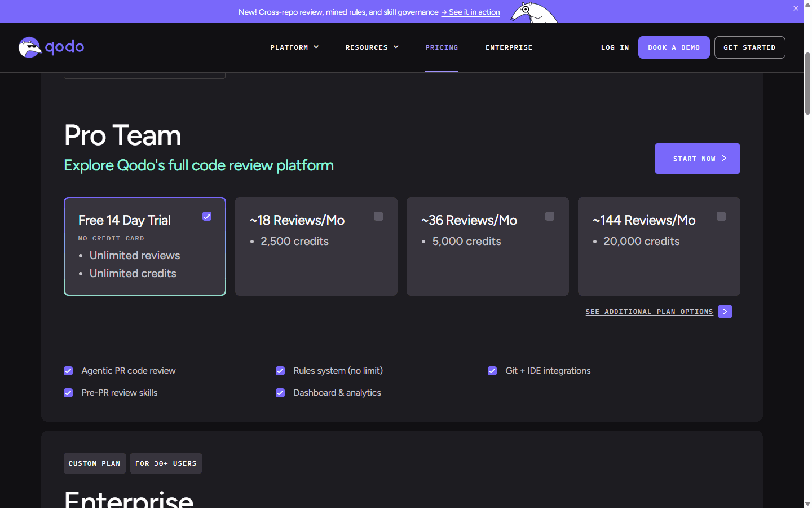812x508 pixels.
Task: Click 'Explore Qodo's full code review platform' text
Action: [198, 165]
